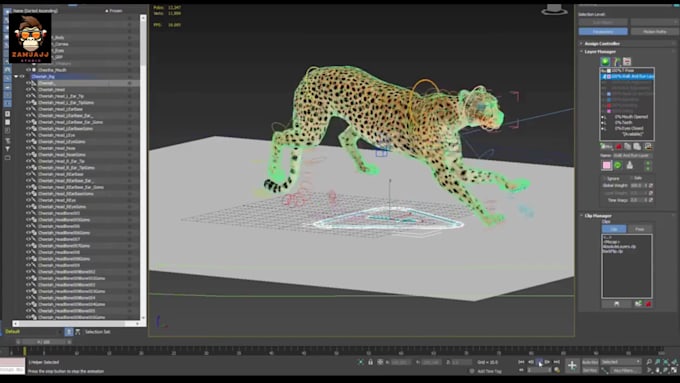This screenshot has height=383, width=680.
Task: Switch to the Parameters tab in Motion panel
Action: click(603, 32)
